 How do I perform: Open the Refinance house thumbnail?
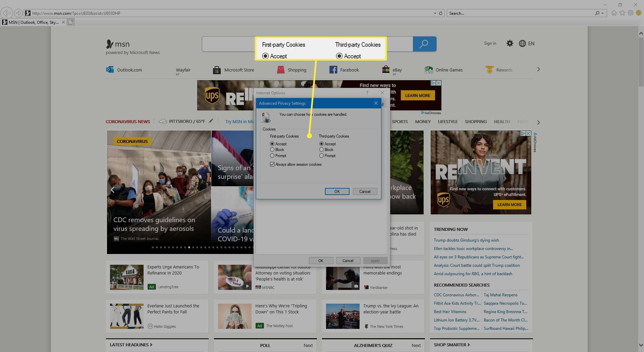(126, 277)
